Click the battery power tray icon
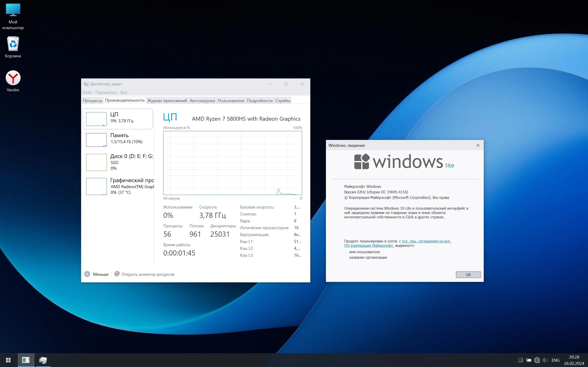Screen dimensions: 588x367 [x=529, y=360]
